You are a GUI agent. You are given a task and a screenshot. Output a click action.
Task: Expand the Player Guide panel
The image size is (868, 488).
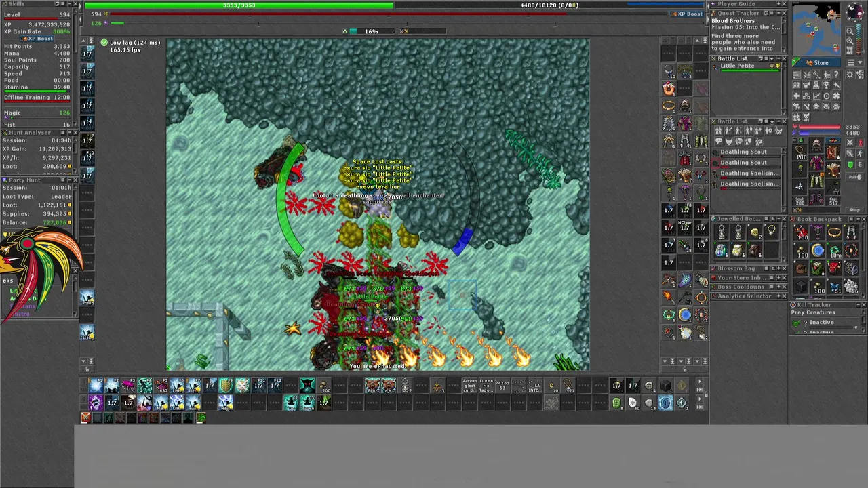[x=778, y=4]
